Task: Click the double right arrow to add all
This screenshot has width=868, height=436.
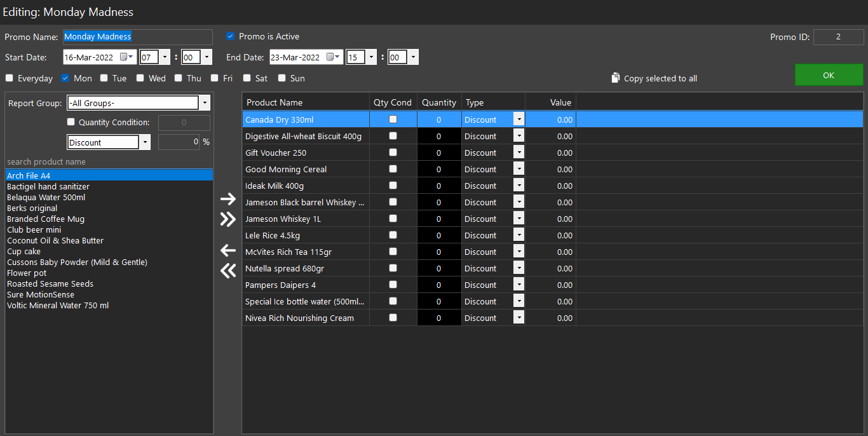Action: [227, 219]
